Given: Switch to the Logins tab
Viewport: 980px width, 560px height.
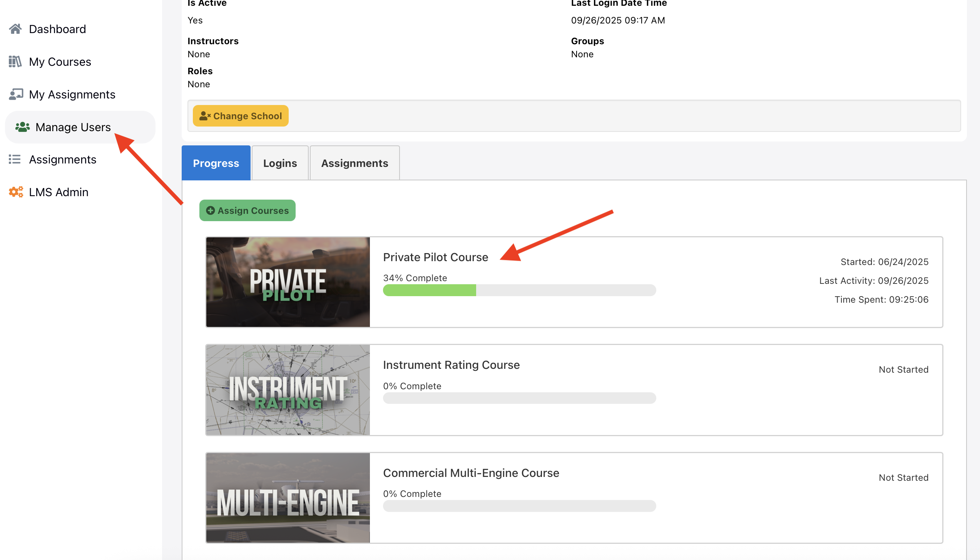Looking at the screenshot, I should point(280,163).
